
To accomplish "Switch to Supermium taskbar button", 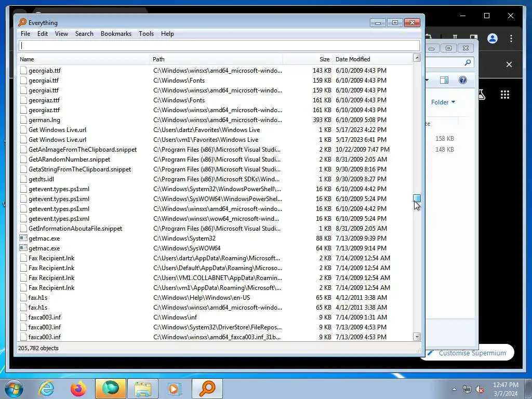I will 110,389.
